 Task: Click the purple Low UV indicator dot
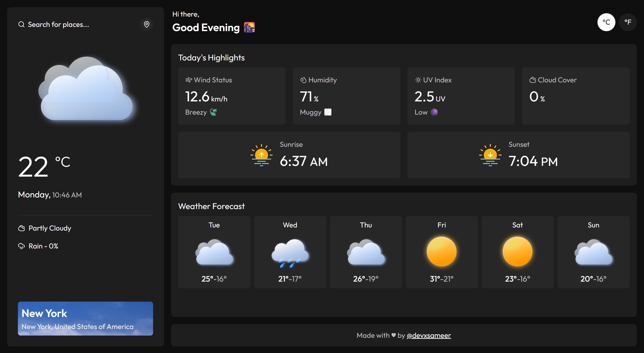434,112
